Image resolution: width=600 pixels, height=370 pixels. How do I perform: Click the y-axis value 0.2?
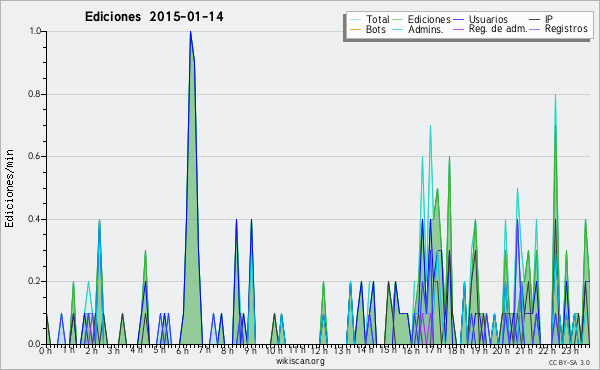tap(35, 281)
